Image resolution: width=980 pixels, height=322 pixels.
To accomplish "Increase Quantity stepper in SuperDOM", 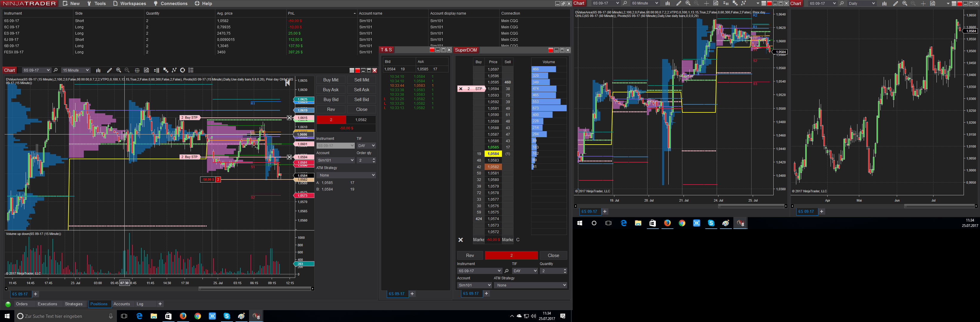I will point(565,270).
